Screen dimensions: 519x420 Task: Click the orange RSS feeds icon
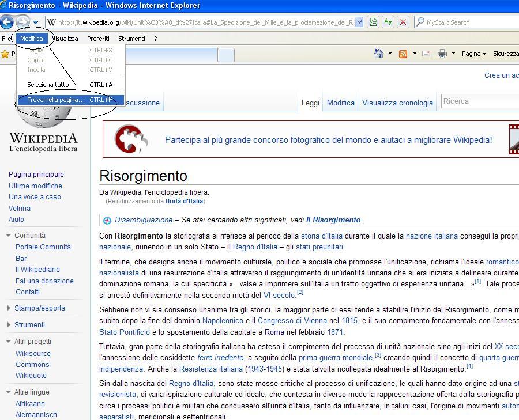point(403,54)
